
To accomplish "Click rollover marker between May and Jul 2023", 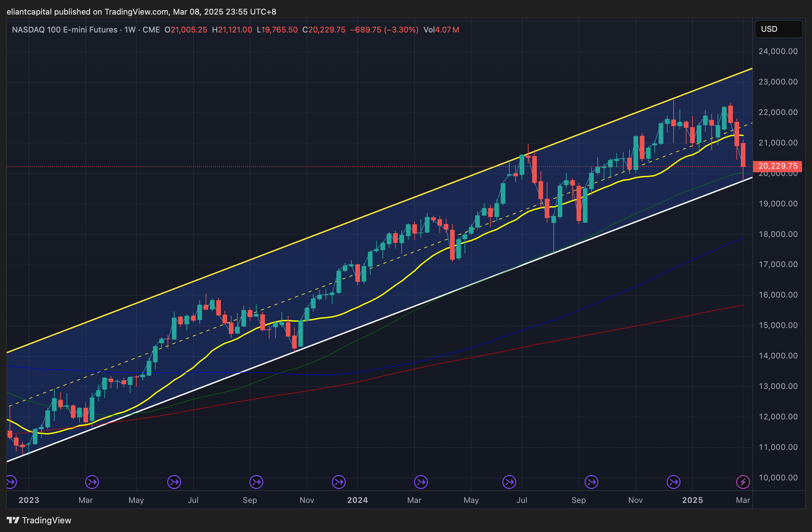I will [174, 482].
